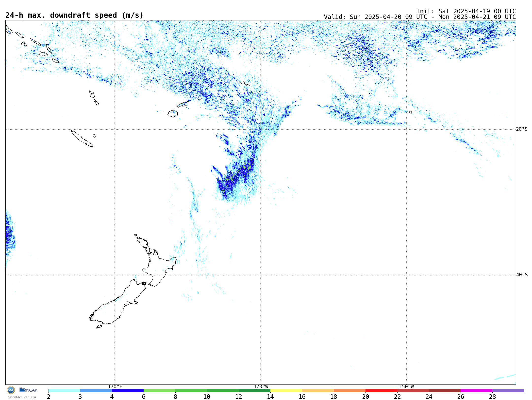
Task: Click Fiji's Viti Levu island outline
Action: (x=173, y=113)
